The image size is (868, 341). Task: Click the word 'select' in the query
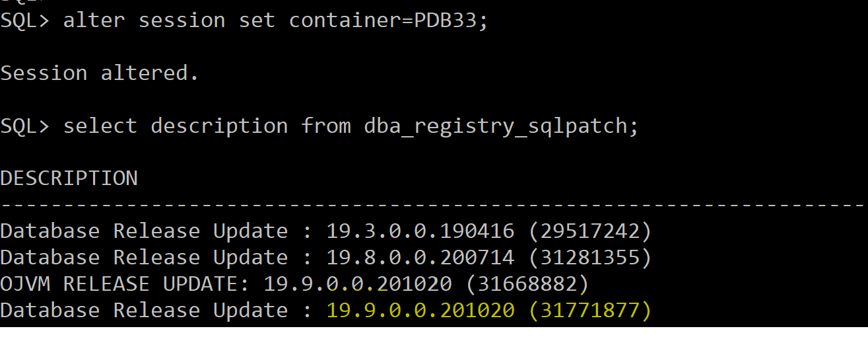pyautogui.click(x=100, y=126)
